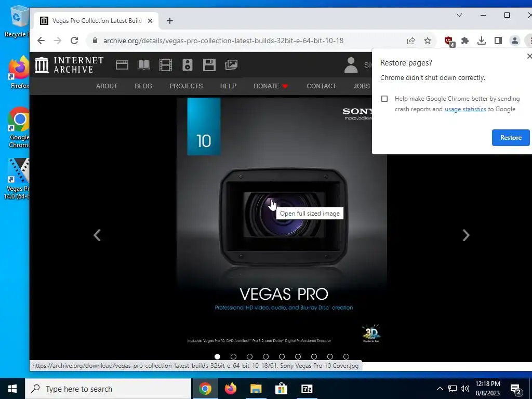Click the user avatar sign-in icon

coord(351,65)
